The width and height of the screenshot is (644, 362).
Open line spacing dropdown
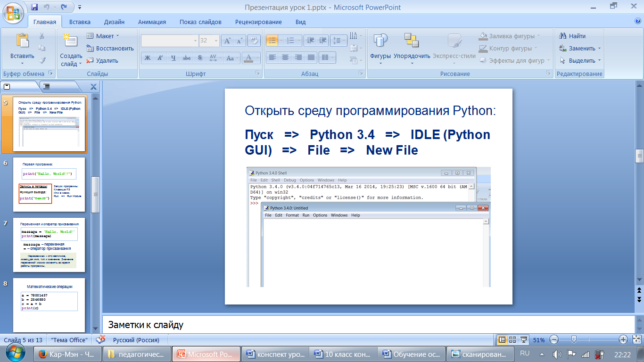338,41
